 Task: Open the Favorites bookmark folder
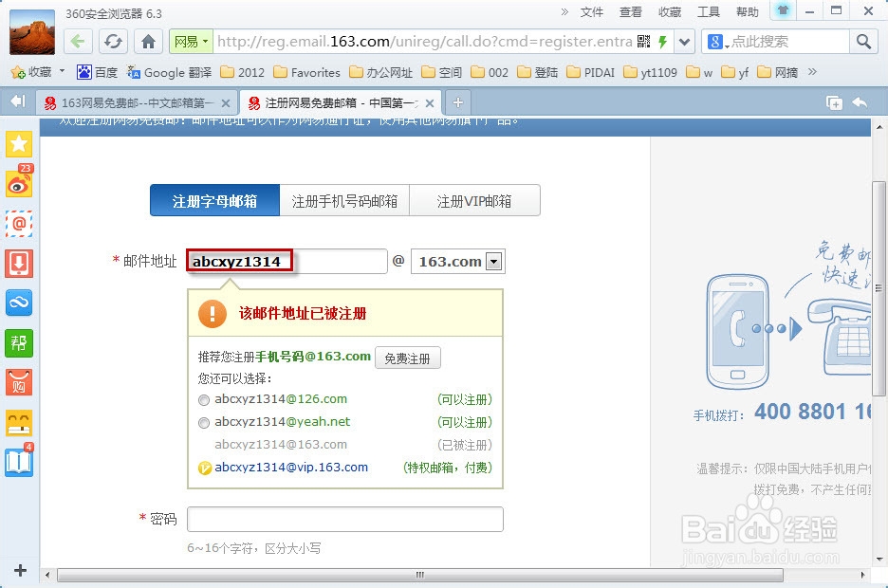click(x=306, y=72)
